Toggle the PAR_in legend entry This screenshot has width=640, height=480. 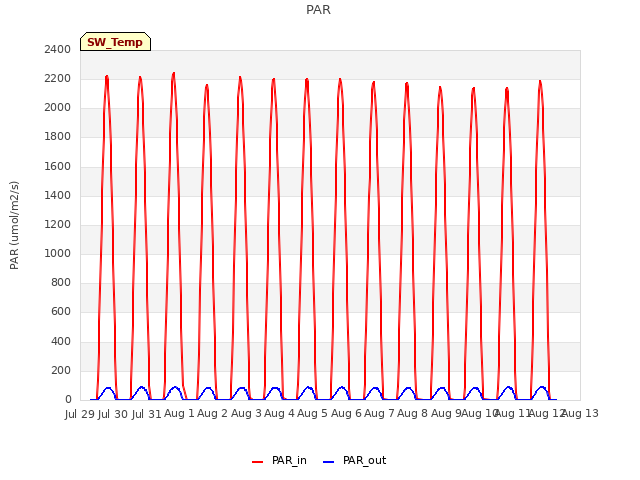[x=279, y=460]
